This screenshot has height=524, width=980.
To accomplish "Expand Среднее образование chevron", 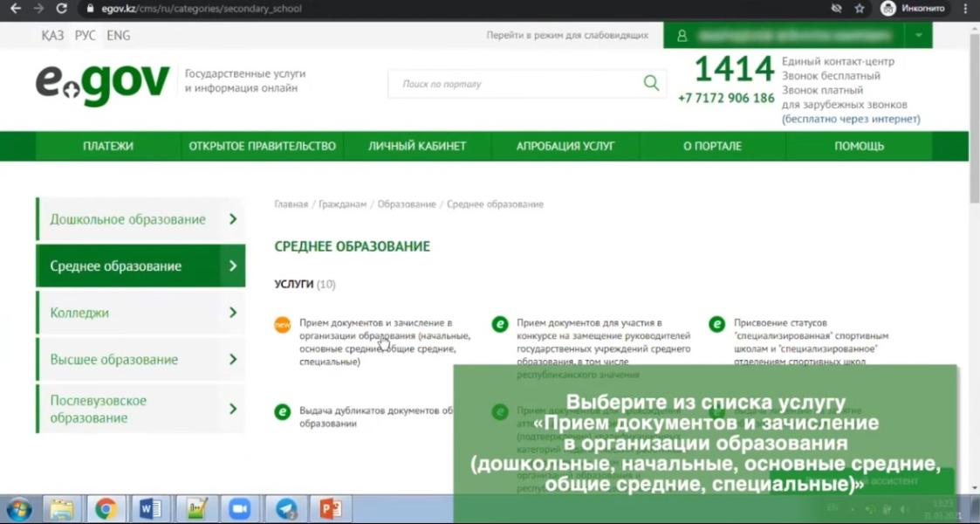I will (x=233, y=265).
